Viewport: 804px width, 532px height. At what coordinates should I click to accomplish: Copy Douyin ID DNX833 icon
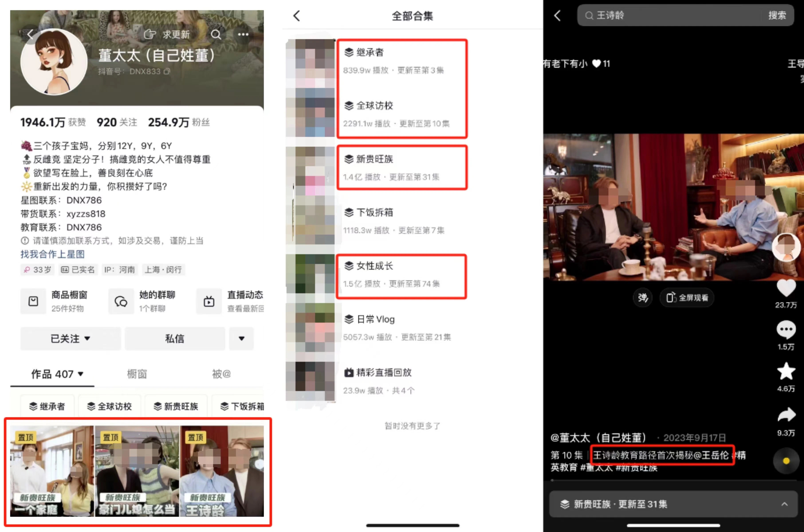[167, 72]
